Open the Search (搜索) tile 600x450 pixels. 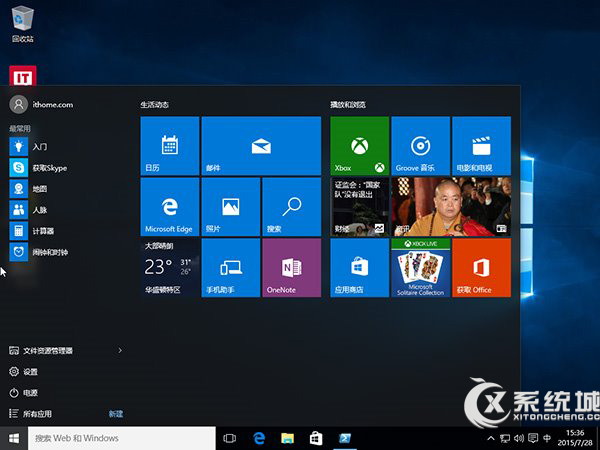coord(292,207)
